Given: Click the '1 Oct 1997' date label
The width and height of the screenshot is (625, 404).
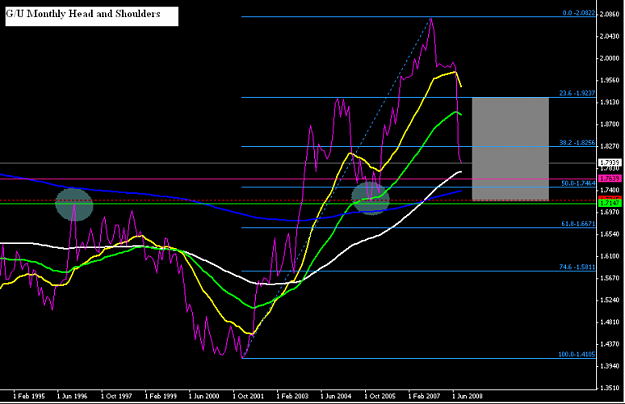Looking at the screenshot, I should 116,396.
